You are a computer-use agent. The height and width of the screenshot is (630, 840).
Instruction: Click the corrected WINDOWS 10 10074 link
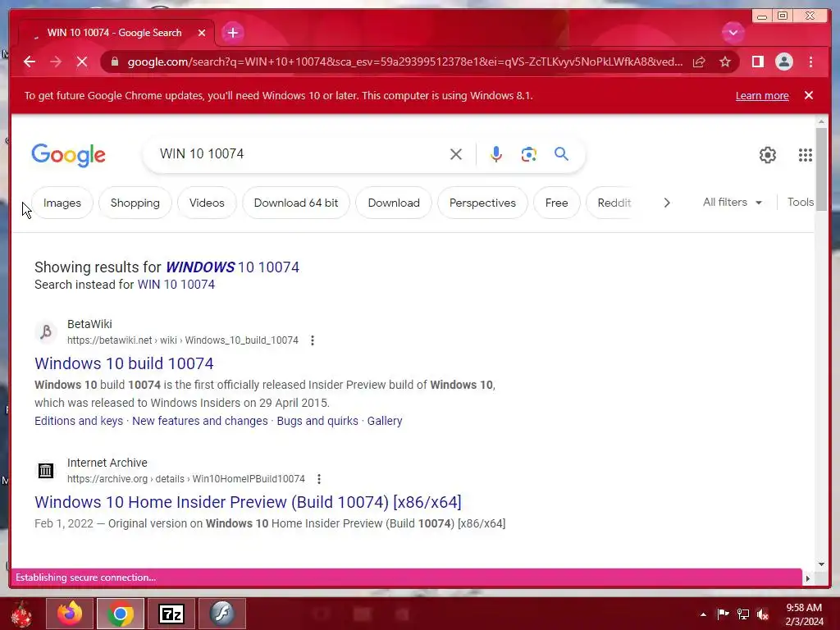click(x=232, y=267)
